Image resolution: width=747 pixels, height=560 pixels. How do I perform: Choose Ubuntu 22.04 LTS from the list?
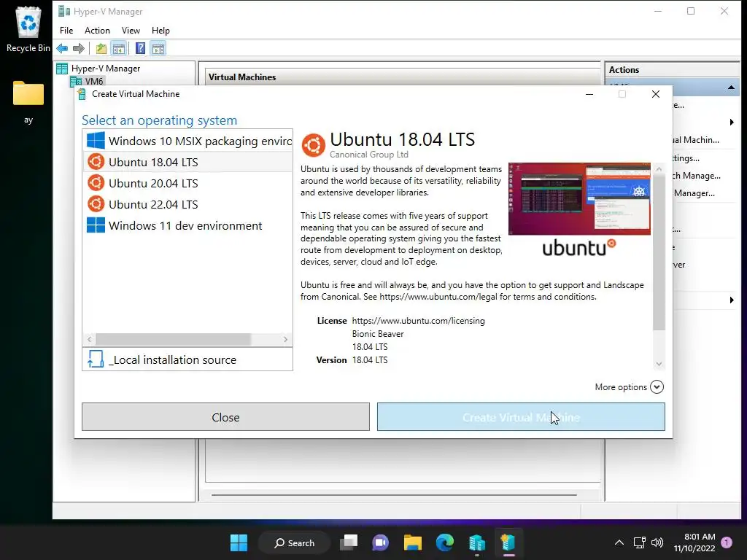tap(188, 204)
